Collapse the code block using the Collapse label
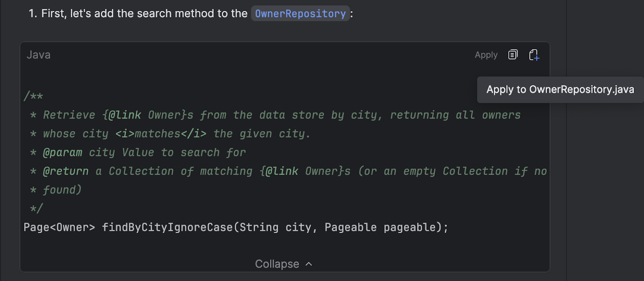The height and width of the screenshot is (281, 644). pyautogui.click(x=277, y=264)
